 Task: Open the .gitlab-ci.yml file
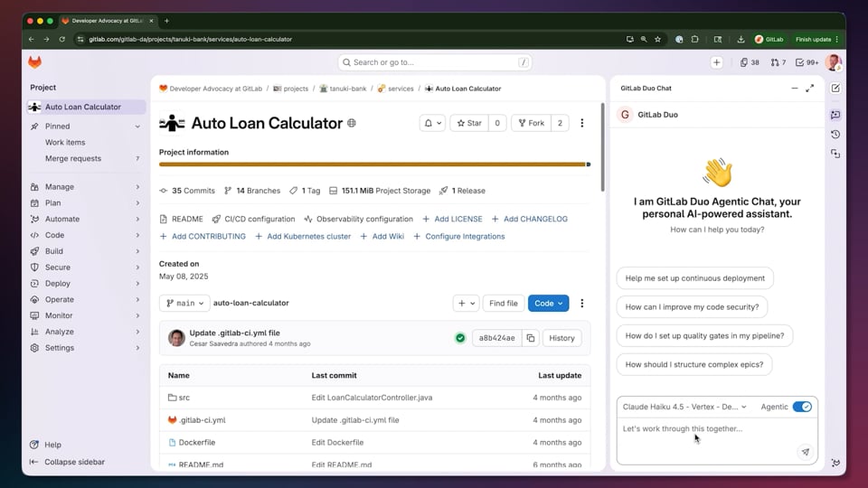[202, 420]
